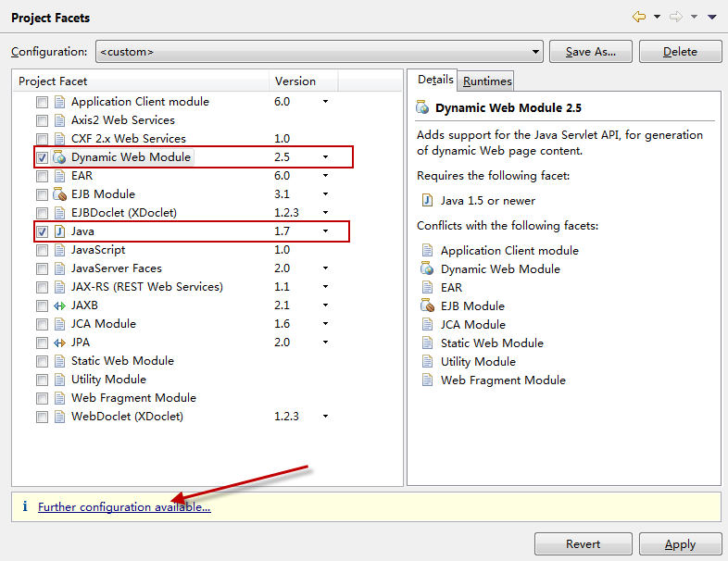Click the Java 1.5 or newer requirement icon

427,201
